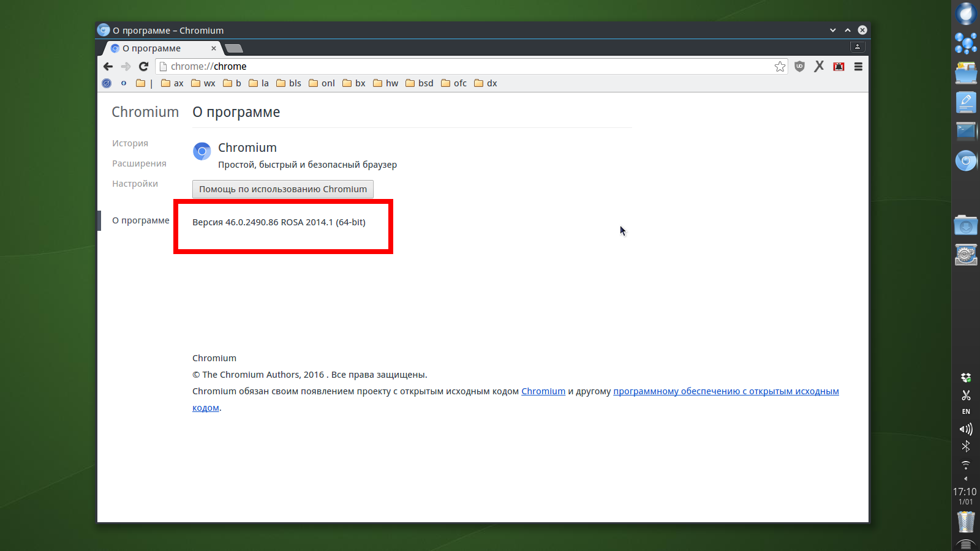Image resolution: width=980 pixels, height=551 pixels.
Task: Click the forward navigation arrow
Action: pos(126,66)
